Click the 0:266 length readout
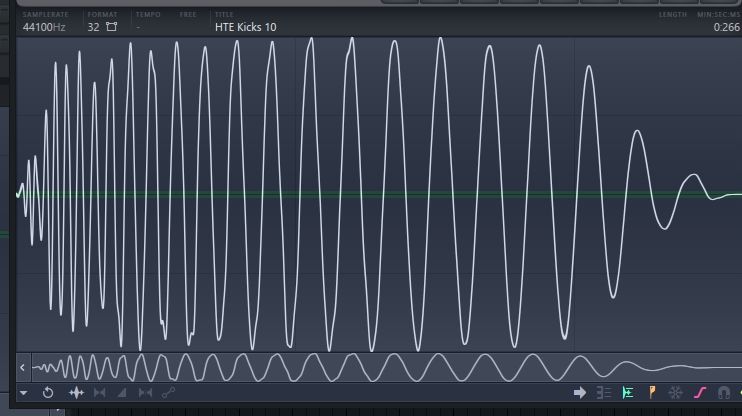The width and height of the screenshot is (742, 416). click(726, 27)
